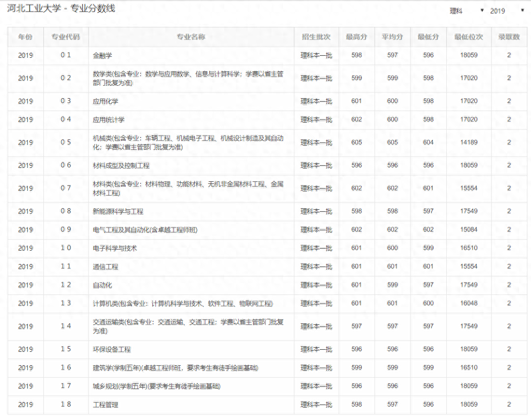Select the 电气工程及其自动化 major name
This screenshot has height=420, width=531.
(145, 230)
